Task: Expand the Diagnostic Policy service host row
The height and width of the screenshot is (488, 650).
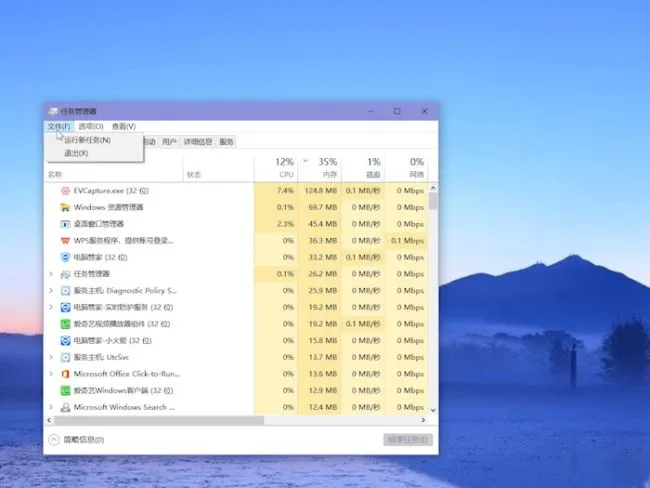Action: coord(51,290)
